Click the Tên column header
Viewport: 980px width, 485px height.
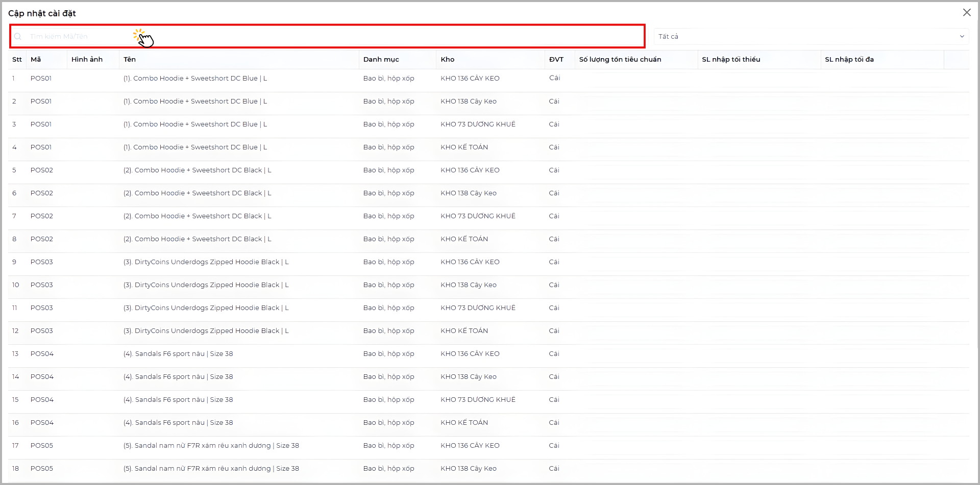point(130,60)
